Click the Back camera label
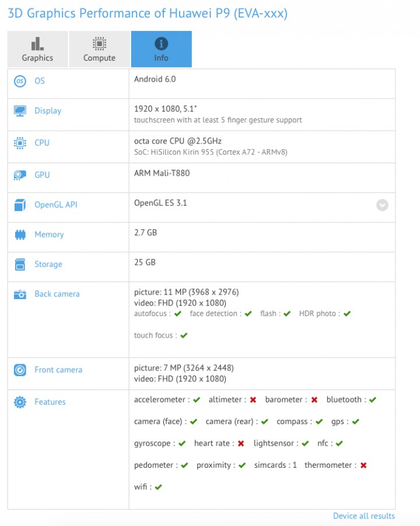Image resolution: width=420 pixels, height=526 pixels. [57, 294]
